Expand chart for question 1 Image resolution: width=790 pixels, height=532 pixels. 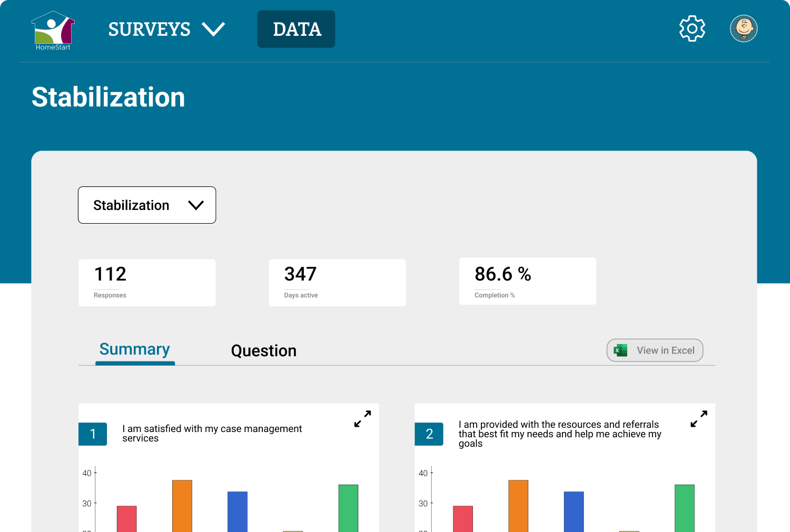pos(362,419)
